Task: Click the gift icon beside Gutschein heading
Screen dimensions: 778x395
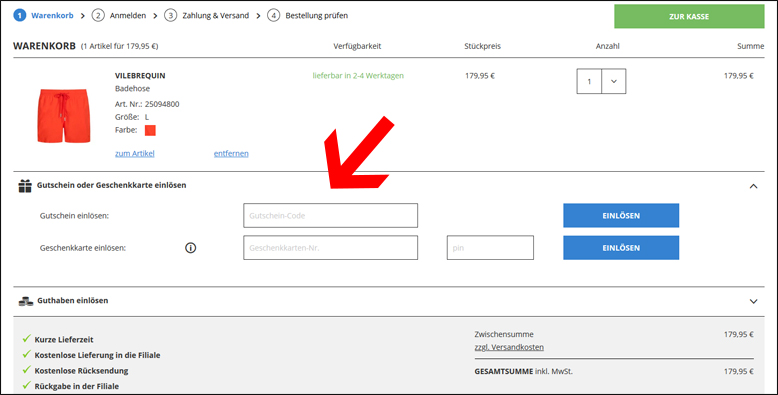Action: 25,186
